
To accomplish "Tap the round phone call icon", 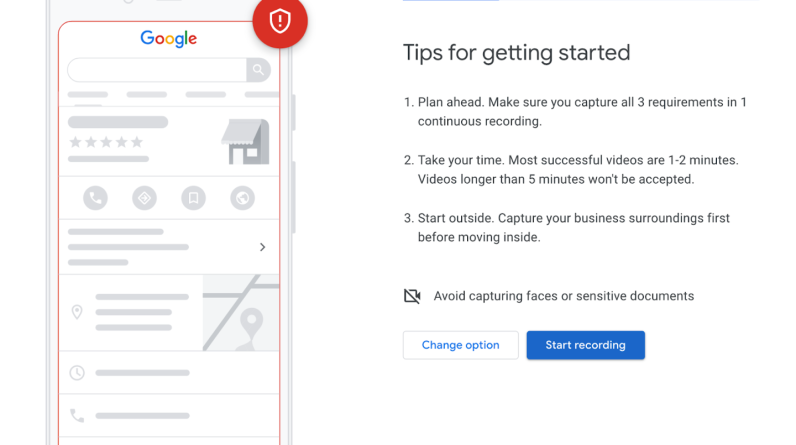I will [95, 198].
